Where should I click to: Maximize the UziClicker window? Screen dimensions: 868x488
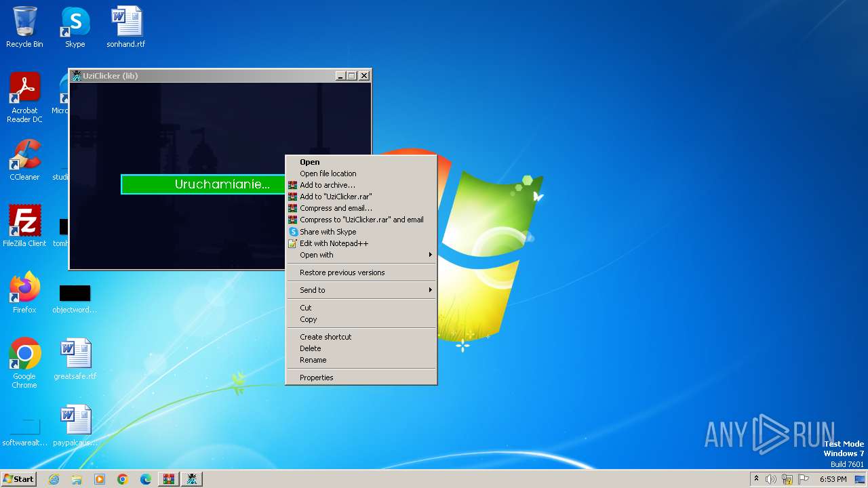coord(351,76)
